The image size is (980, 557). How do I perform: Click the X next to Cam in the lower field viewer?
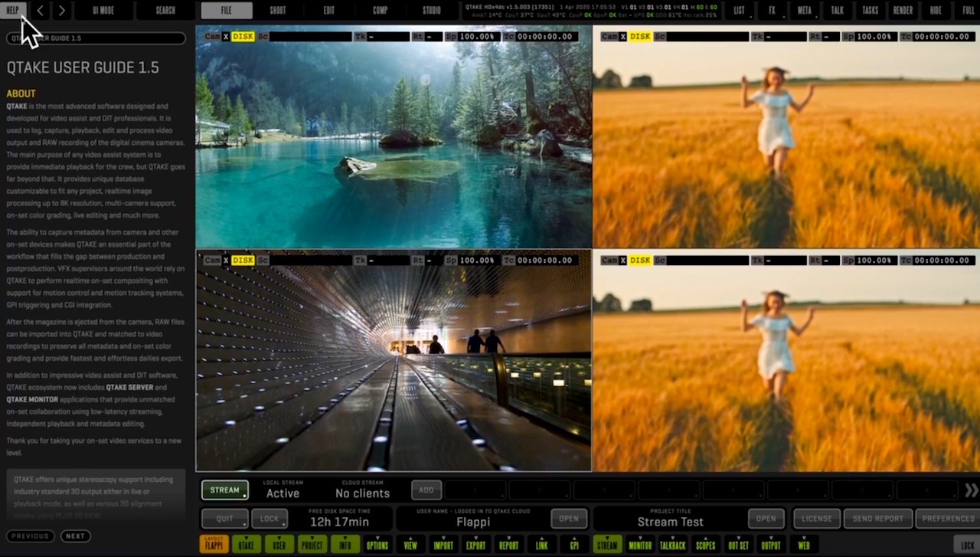tap(622, 260)
